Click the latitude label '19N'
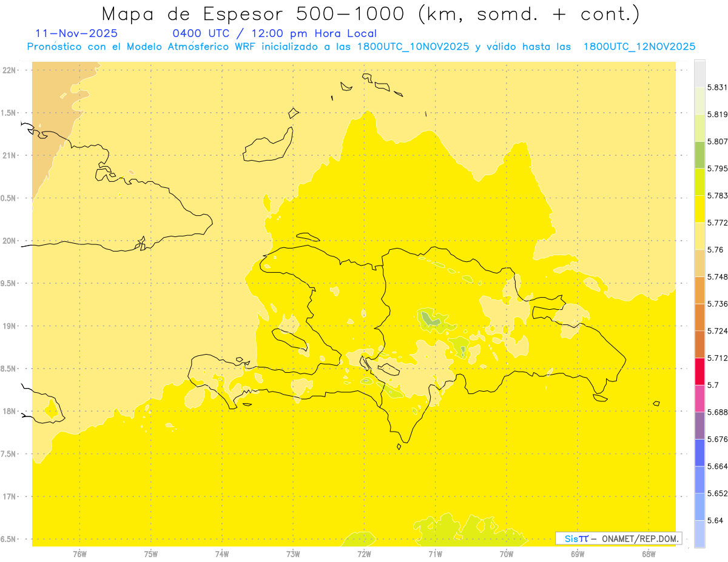This screenshot has width=728, height=562. [x=10, y=326]
